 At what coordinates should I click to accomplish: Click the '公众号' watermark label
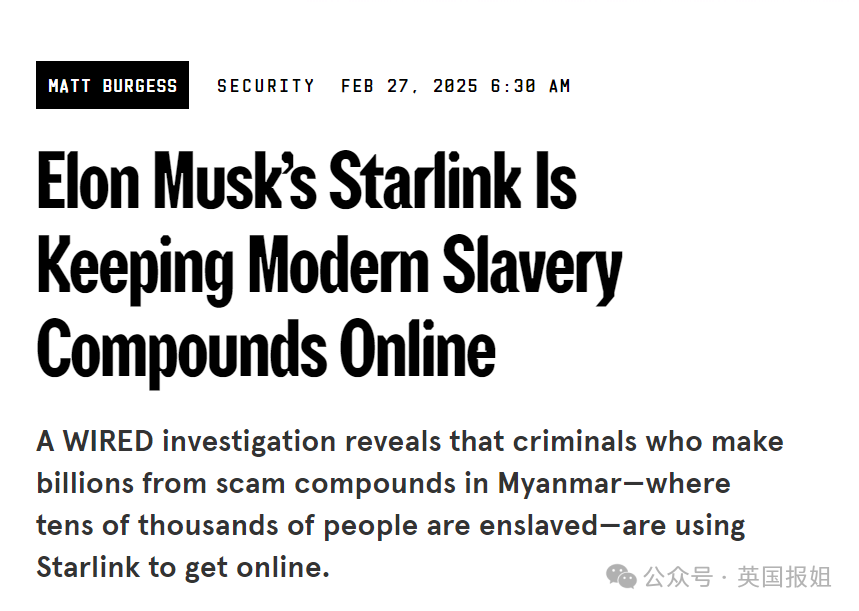[678, 578]
